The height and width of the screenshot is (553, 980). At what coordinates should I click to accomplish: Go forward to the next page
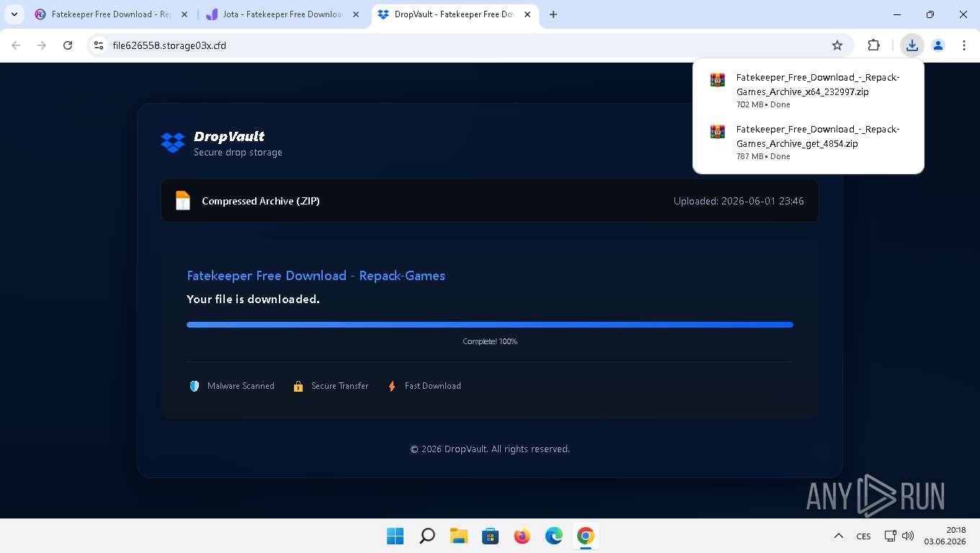click(x=42, y=45)
